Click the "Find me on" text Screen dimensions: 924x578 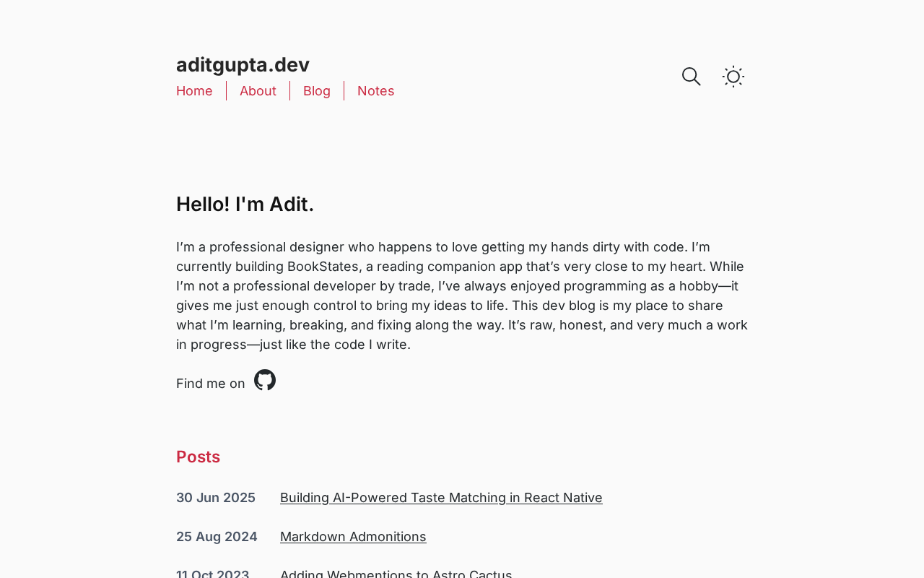point(211,384)
